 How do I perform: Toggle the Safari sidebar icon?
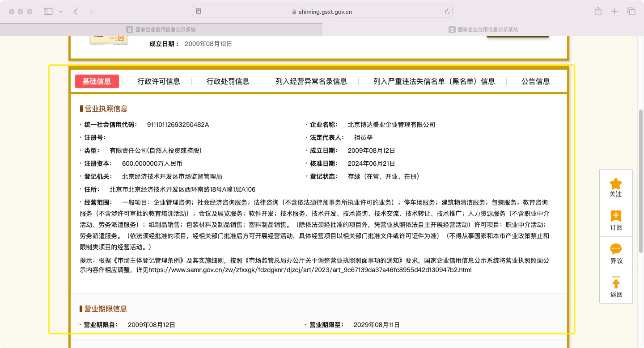coord(48,12)
